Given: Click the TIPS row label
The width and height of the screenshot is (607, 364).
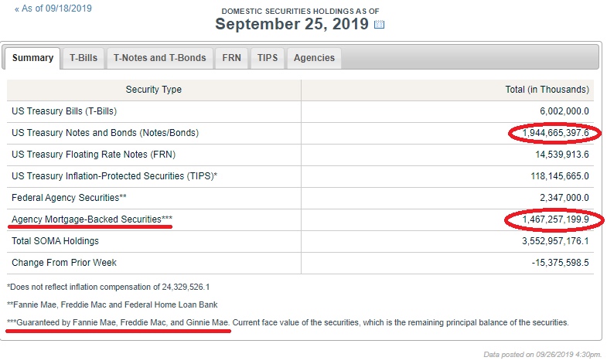Looking at the screenshot, I should pyautogui.click(x=114, y=176).
